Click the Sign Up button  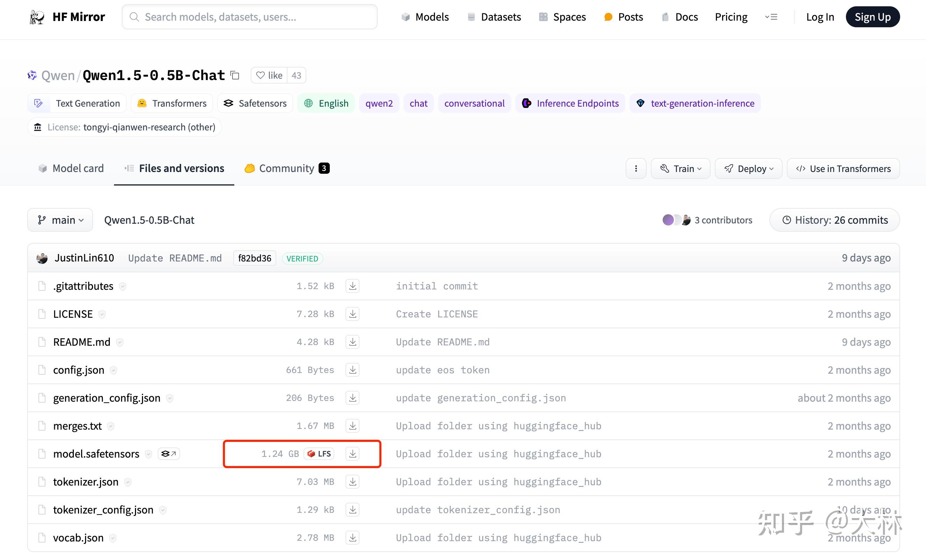(x=872, y=17)
